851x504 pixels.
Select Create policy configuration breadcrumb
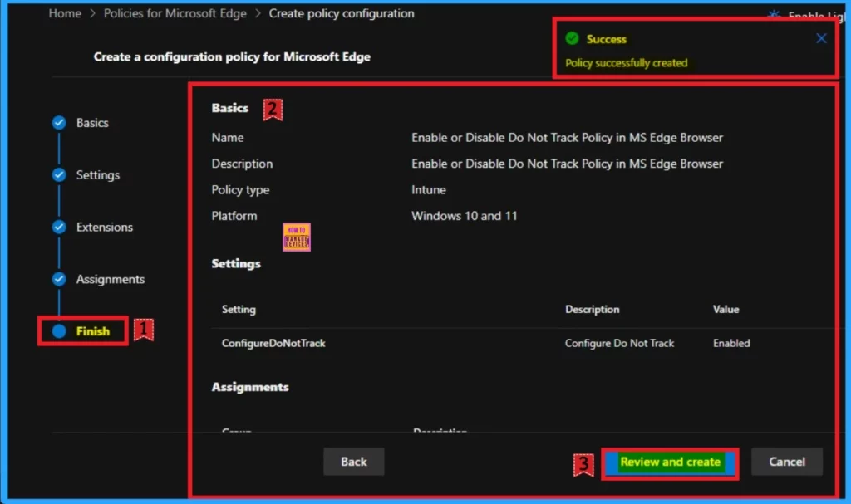pos(342,13)
